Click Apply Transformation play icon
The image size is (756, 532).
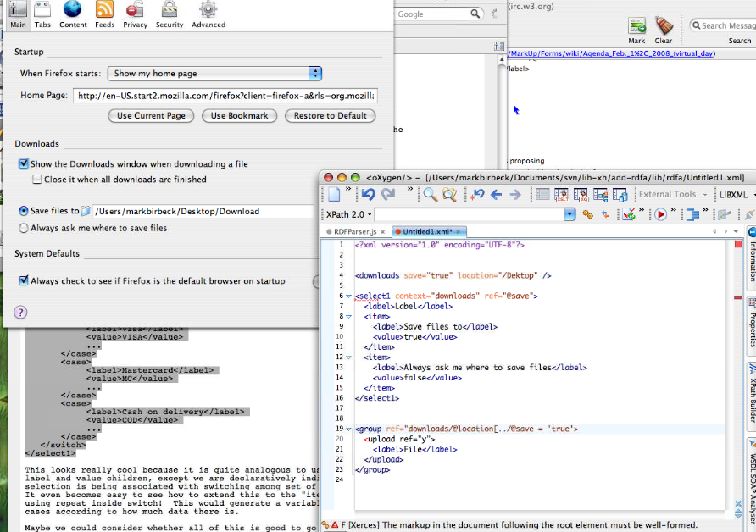(660, 214)
